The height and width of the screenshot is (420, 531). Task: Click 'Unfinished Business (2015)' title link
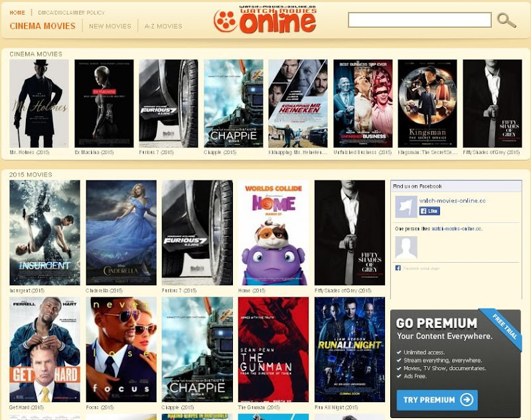[x=362, y=153]
